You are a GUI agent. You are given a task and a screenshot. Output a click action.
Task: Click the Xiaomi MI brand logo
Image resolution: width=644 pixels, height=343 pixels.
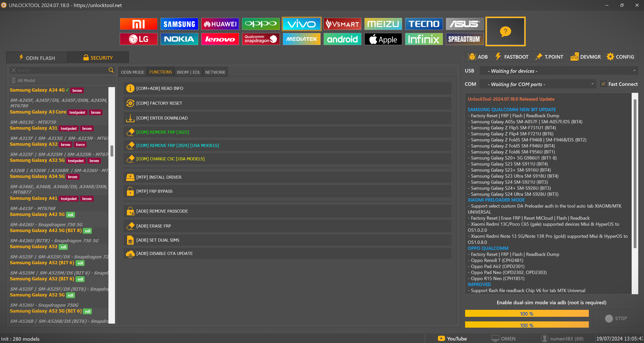click(x=138, y=24)
